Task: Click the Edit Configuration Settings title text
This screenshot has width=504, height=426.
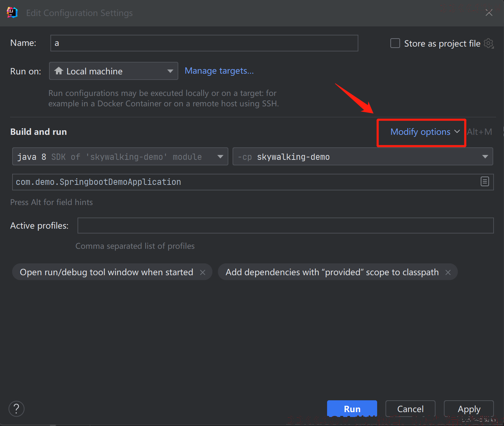Action: click(x=80, y=13)
